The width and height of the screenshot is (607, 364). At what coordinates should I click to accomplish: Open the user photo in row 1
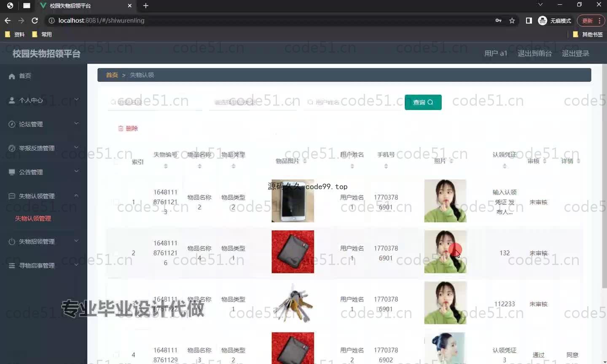[445, 201]
